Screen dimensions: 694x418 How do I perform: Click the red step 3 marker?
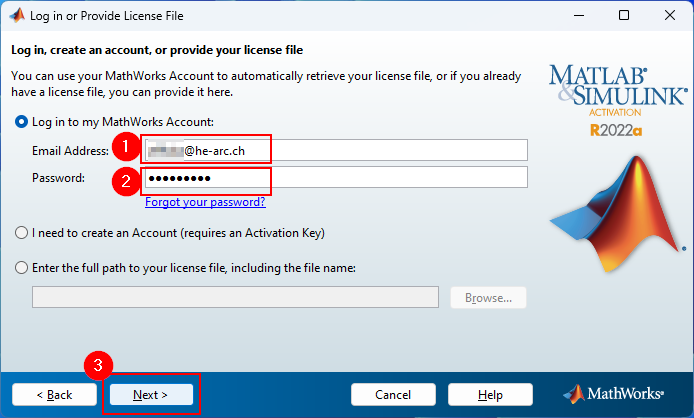click(x=98, y=365)
